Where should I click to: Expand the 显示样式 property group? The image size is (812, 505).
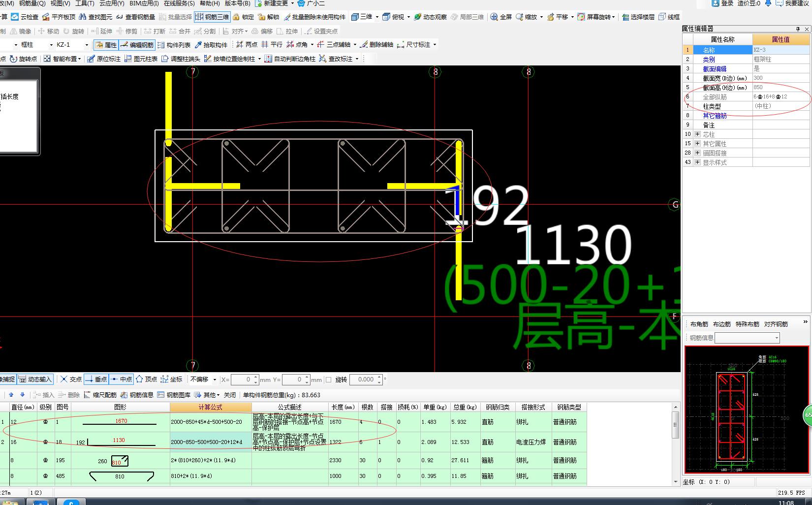[697, 162]
